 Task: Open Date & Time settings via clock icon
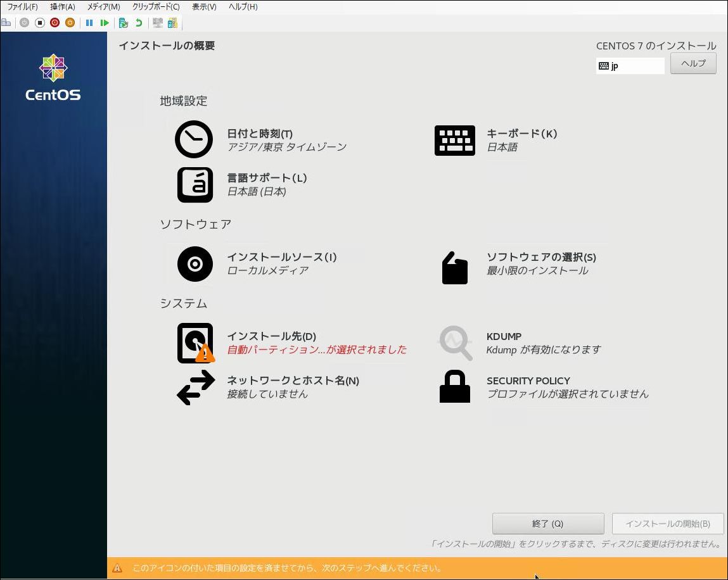pyautogui.click(x=194, y=139)
